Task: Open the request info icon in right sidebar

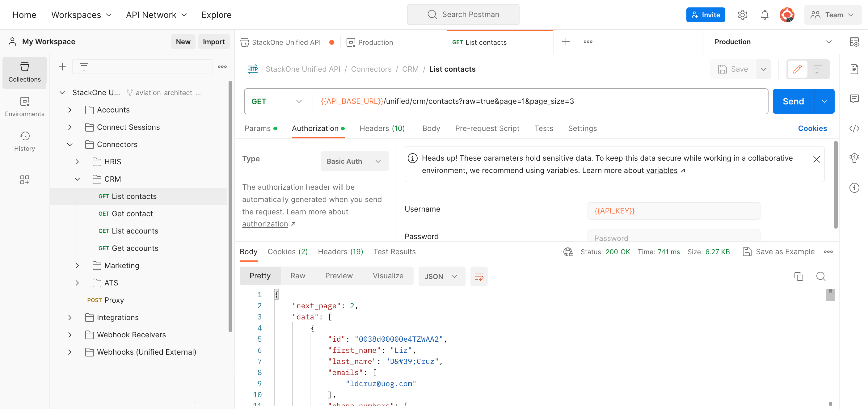Action: 854,188
